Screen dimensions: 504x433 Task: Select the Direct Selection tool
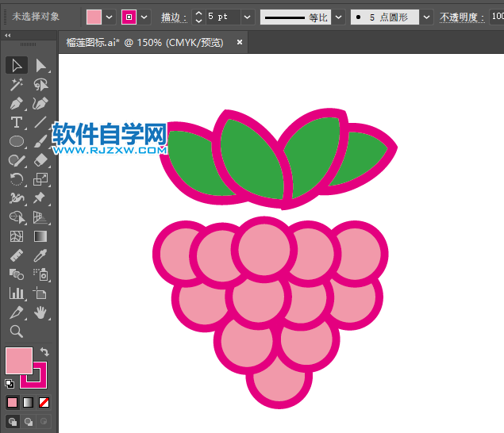tap(40, 66)
